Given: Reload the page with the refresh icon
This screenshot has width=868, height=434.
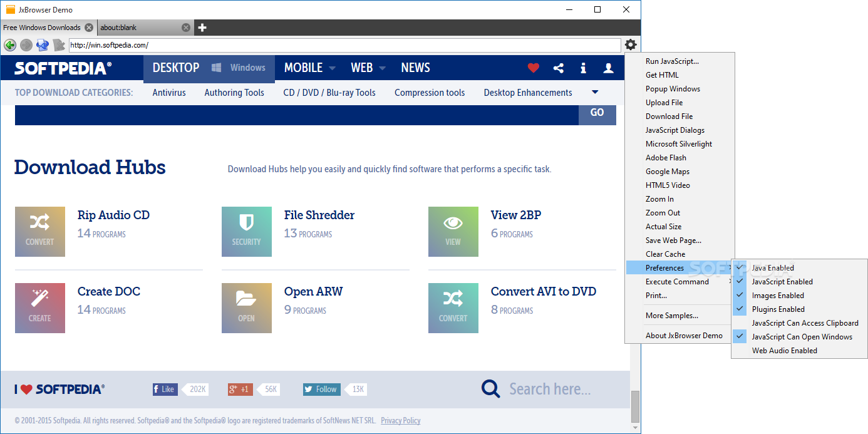Looking at the screenshot, I should [43, 45].
